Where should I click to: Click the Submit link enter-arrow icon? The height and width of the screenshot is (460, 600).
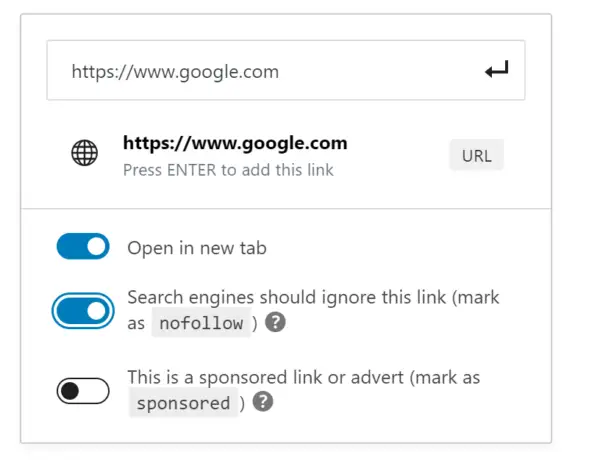click(497, 70)
